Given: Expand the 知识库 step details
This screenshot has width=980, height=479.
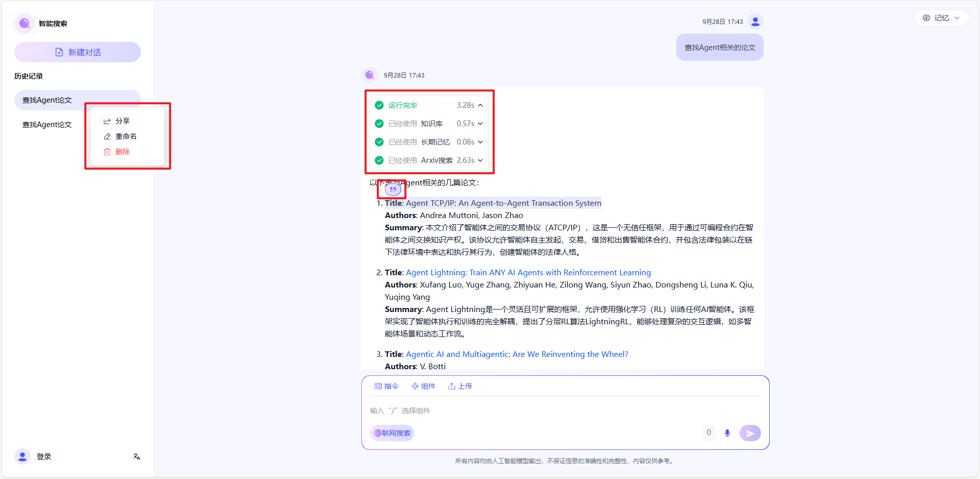Looking at the screenshot, I should coord(480,124).
